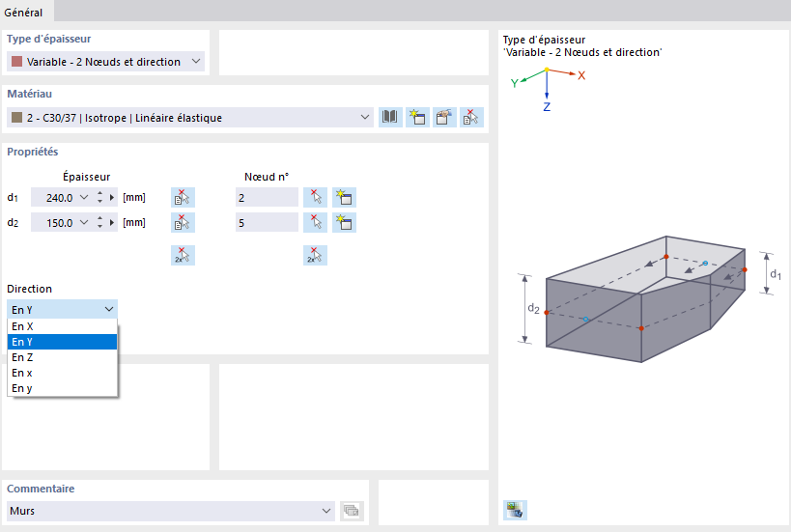The height and width of the screenshot is (532, 791).
Task: Pick both thicknesses at once (2x) icon
Action: 183,255
